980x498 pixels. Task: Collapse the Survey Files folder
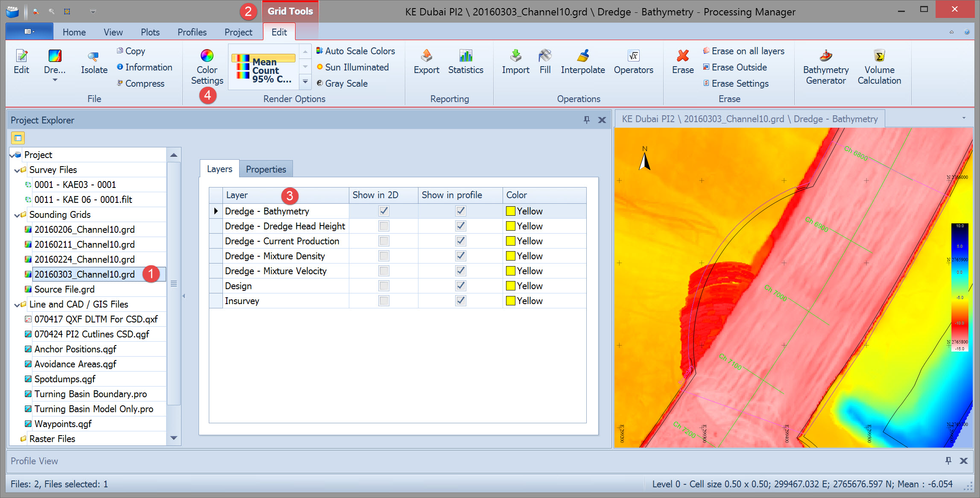17,170
